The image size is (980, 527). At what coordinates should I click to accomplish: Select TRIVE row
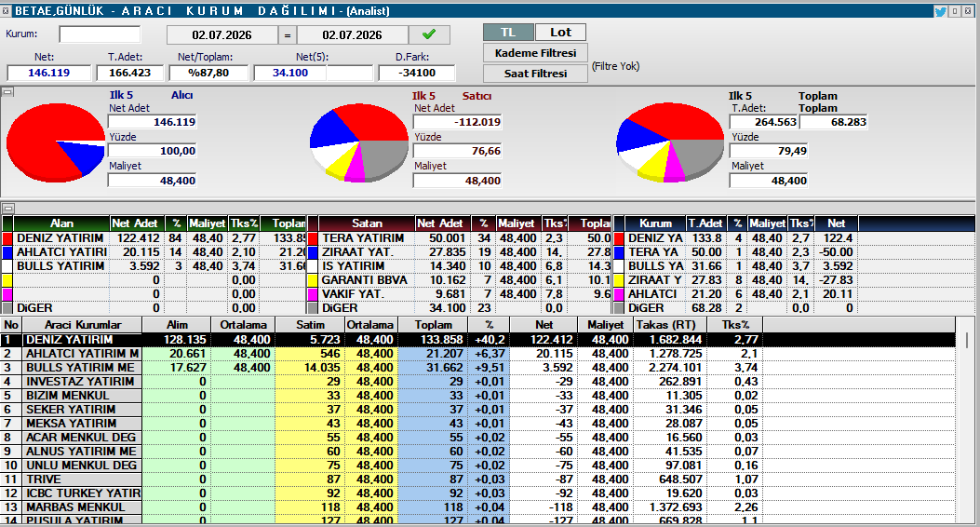478,480
